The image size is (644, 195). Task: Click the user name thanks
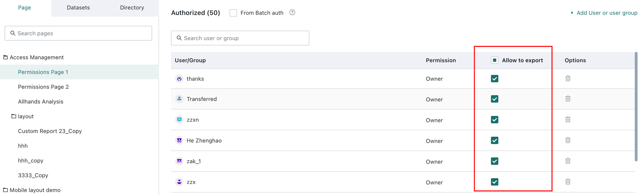click(195, 79)
